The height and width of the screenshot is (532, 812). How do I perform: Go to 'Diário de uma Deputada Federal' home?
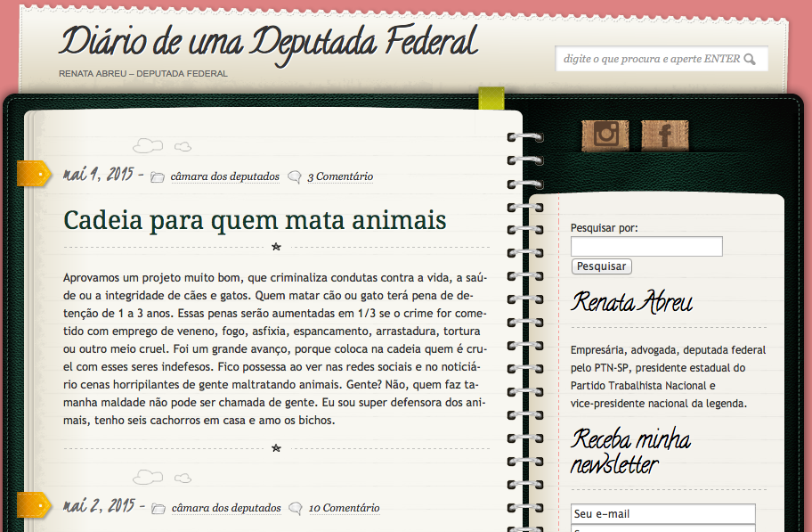click(x=268, y=42)
